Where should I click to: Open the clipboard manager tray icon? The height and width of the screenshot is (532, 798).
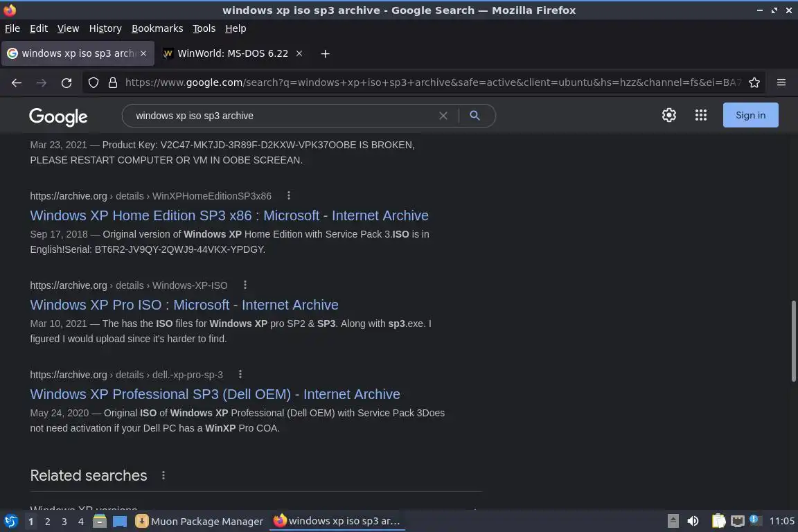pyautogui.click(x=718, y=521)
